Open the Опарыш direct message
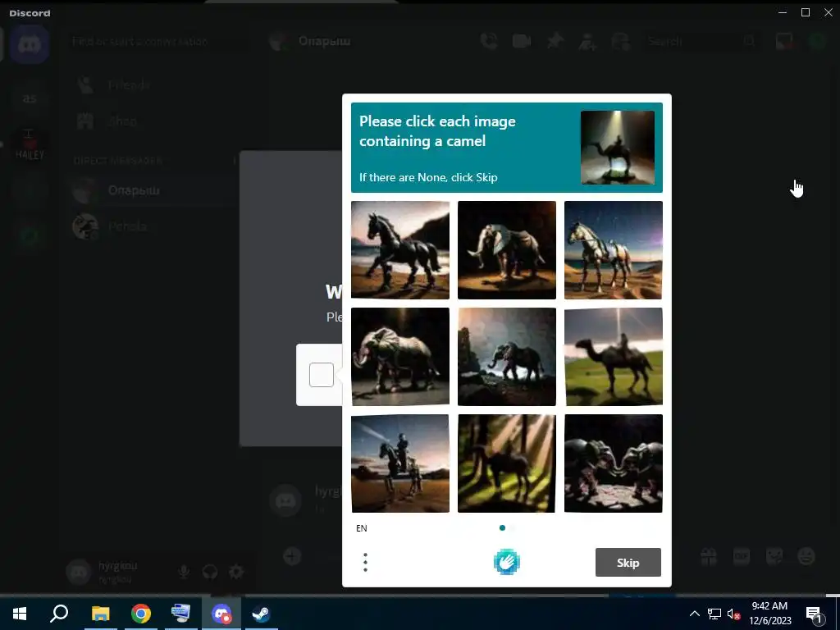The width and height of the screenshot is (840, 630). pos(153,190)
